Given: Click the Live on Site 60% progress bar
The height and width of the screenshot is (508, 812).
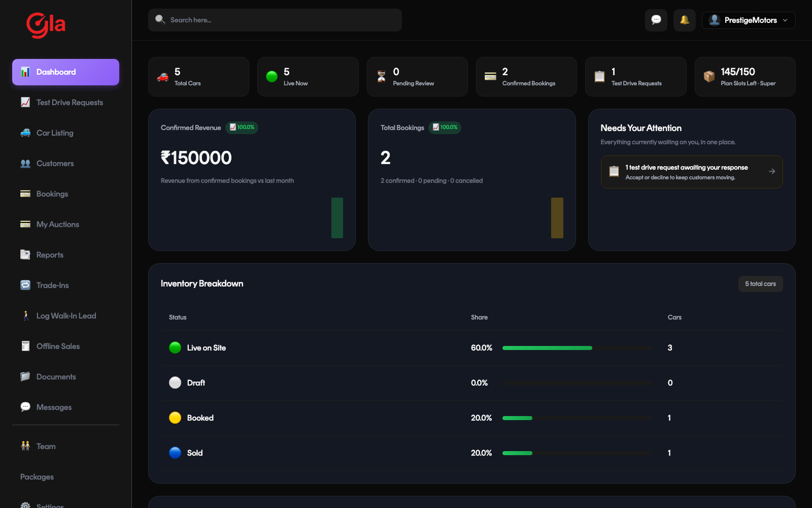Looking at the screenshot, I should click(x=577, y=348).
